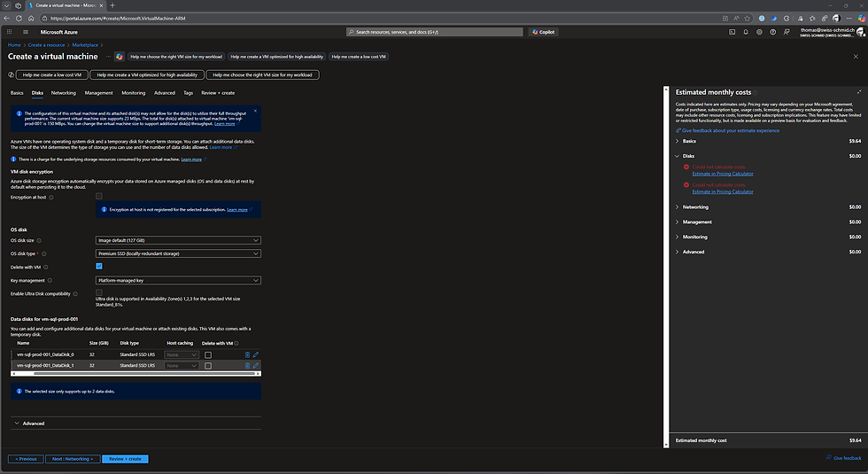This screenshot has height=474, width=868.
Task: Click the cost panel vertical scrollbar
Action: 666,267
